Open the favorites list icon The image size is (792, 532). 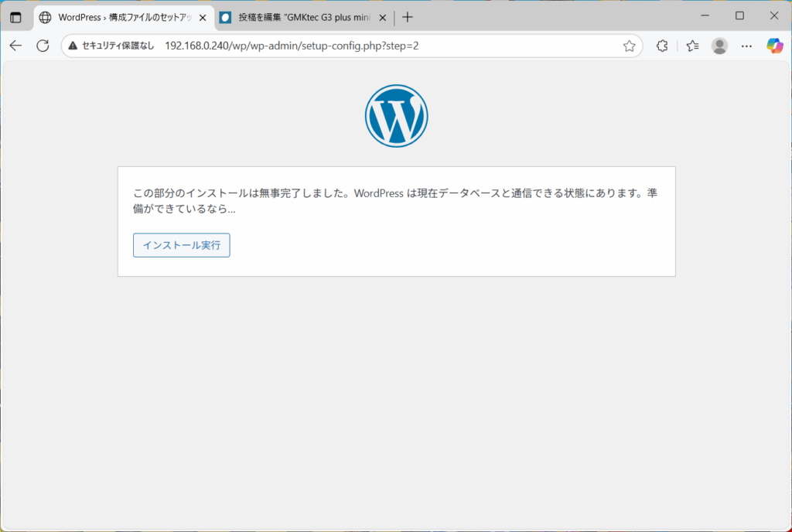coord(692,46)
